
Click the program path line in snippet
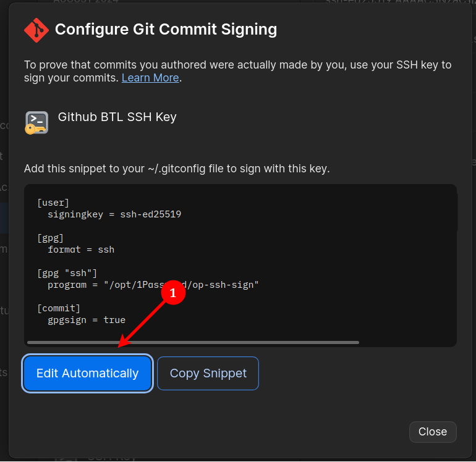pyautogui.click(x=153, y=285)
